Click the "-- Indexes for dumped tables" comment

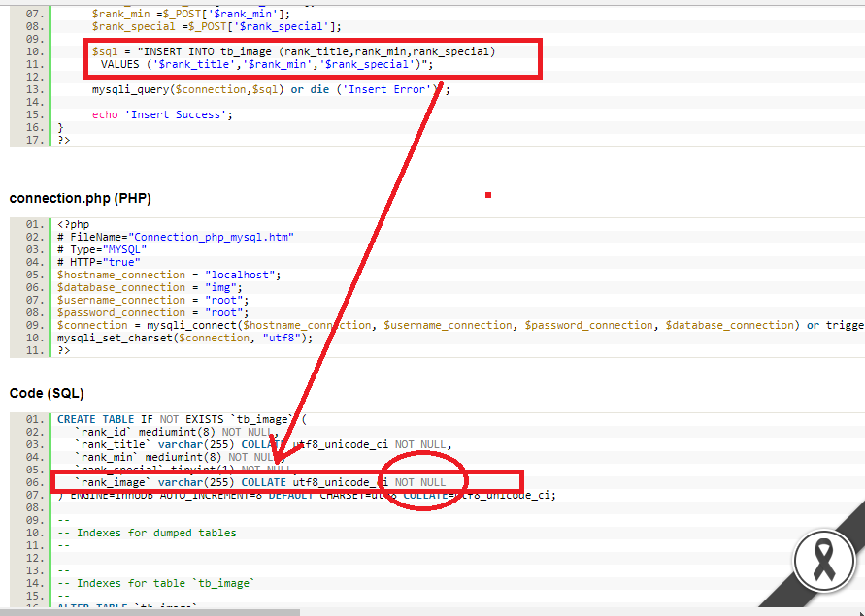click(147, 533)
